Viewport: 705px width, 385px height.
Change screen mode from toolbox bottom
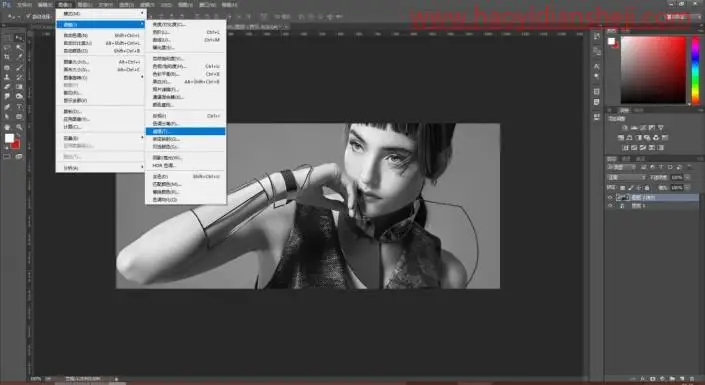click(x=19, y=157)
